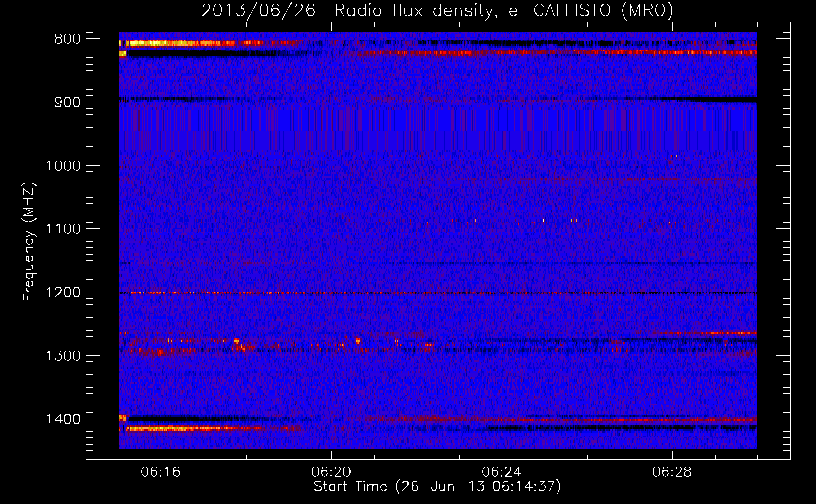Screen dimensions: 816x504
Task: Click the 1300 frequency tick label
Action: (63, 356)
